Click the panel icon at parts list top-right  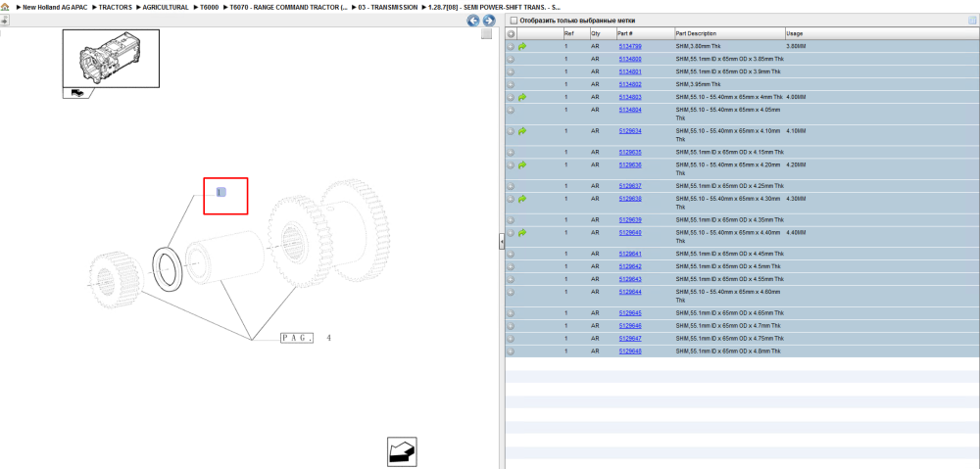(x=972, y=20)
